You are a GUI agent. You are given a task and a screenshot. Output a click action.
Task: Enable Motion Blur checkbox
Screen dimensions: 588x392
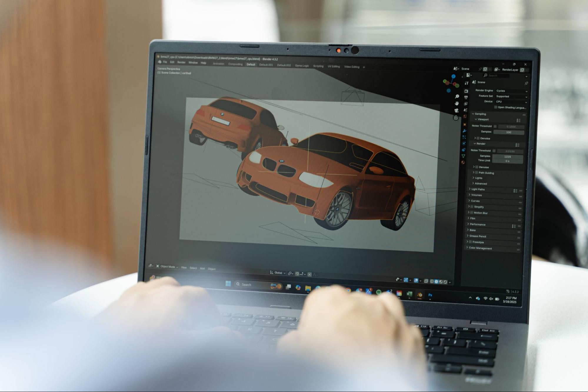click(x=471, y=213)
